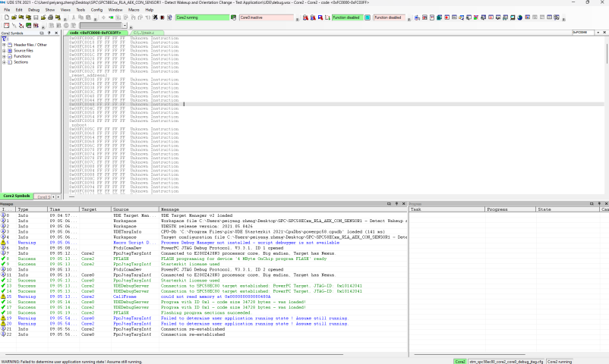Expand the Functions tree node
The height and width of the screenshot is (364, 609).
pyautogui.click(x=4, y=56)
